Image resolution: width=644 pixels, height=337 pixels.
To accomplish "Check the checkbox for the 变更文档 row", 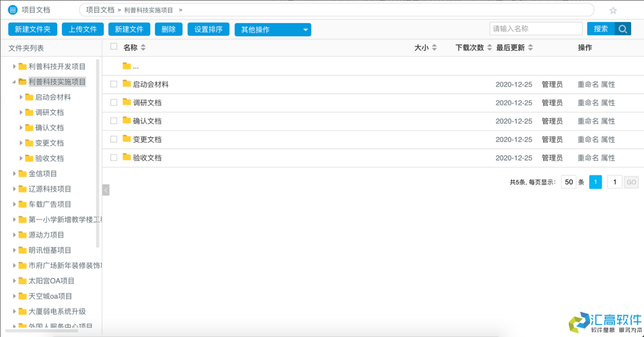I will pyautogui.click(x=113, y=139).
